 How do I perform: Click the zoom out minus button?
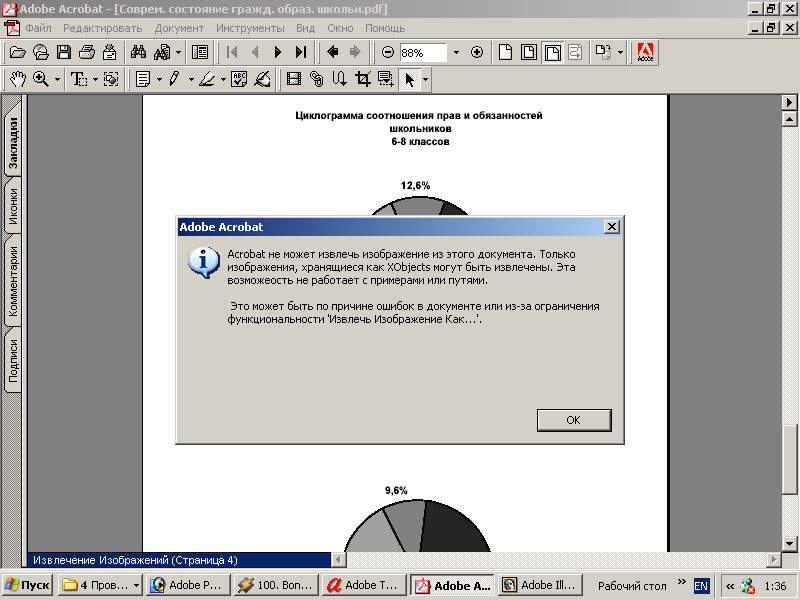pos(388,52)
